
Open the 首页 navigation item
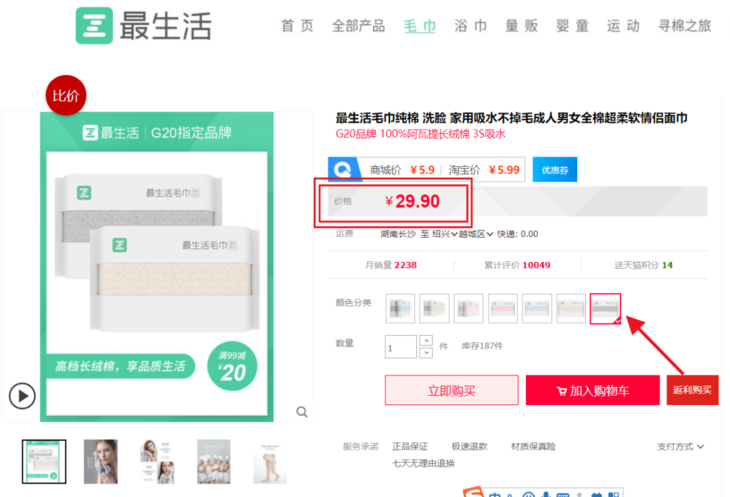tap(297, 26)
